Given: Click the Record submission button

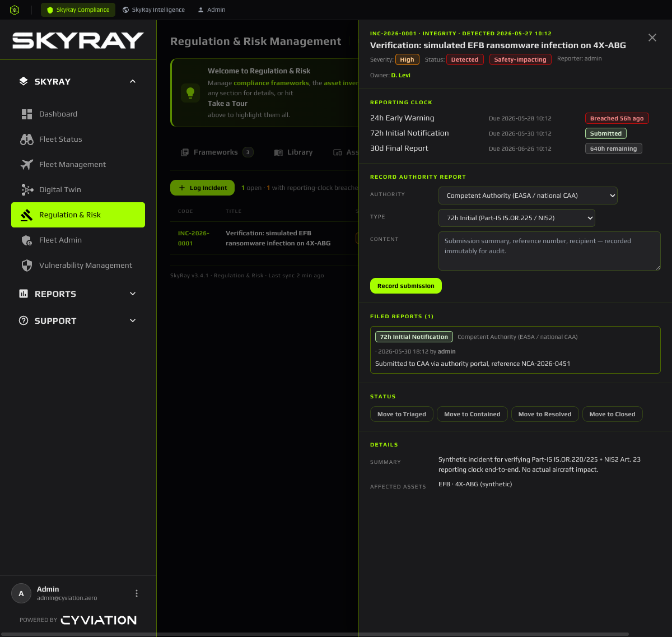Looking at the screenshot, I should pos(406,286).
